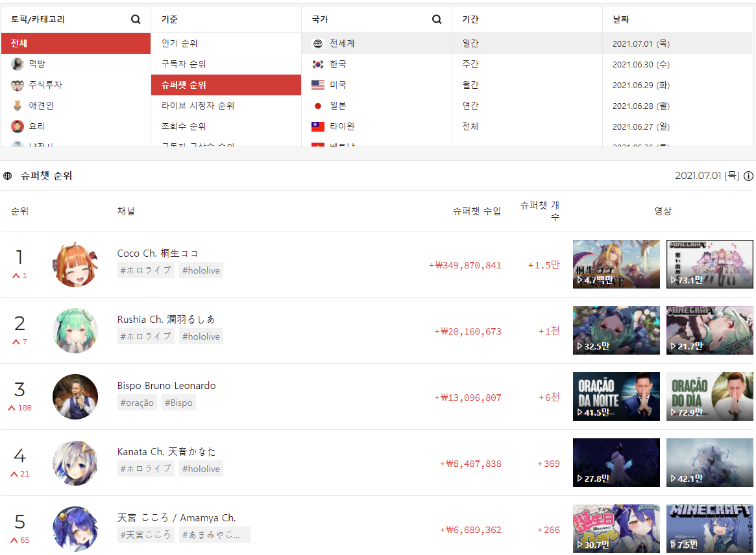The width and height of the screenshot is (756, 555).
Task: Choose 일간 period
Action: pyautogui.click(x=527, y=43)
